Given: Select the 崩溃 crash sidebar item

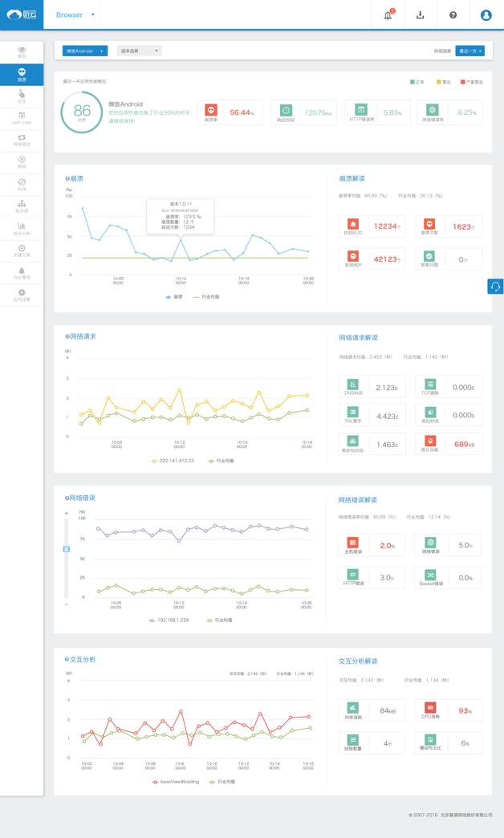Looking at the screenshot, I should 22,75.
